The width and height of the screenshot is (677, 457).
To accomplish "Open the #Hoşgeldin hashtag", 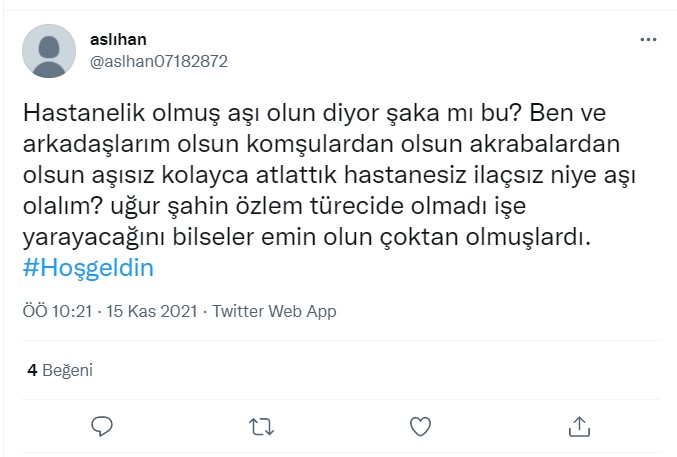I will click(86, 270).
